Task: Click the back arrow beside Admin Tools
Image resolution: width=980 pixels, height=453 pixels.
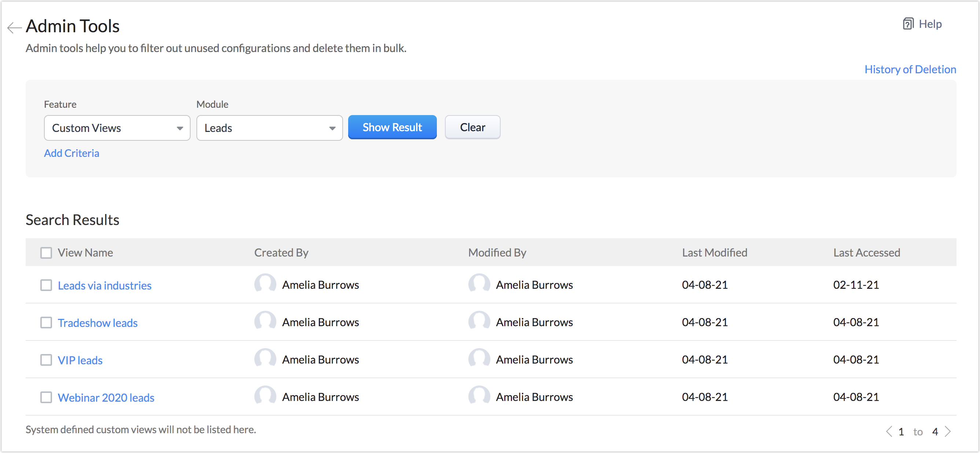Action: (x=14, y=27)
